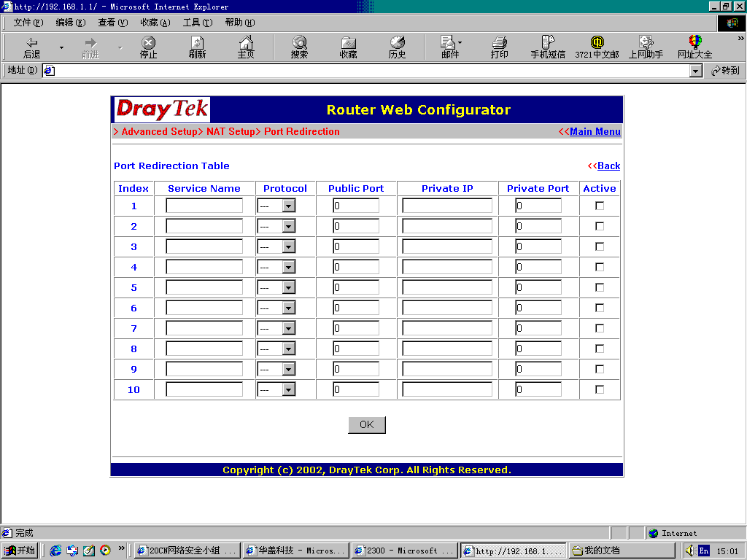Open the 收藏(A) menu

click(155, 23)
